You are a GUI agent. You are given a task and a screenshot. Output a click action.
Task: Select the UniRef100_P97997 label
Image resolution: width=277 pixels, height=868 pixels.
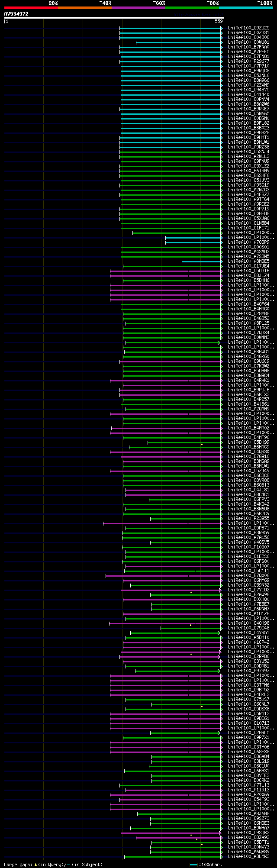248,671
